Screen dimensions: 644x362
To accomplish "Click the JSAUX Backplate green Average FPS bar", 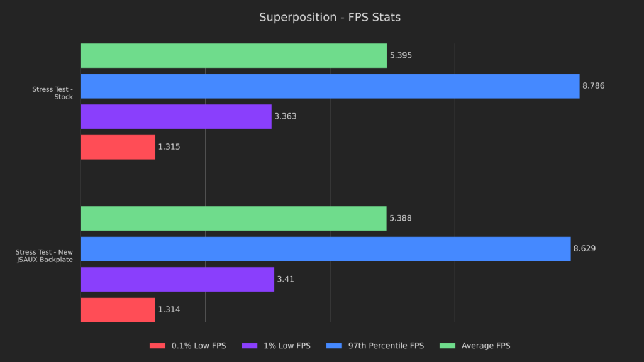I will point(233,218).
